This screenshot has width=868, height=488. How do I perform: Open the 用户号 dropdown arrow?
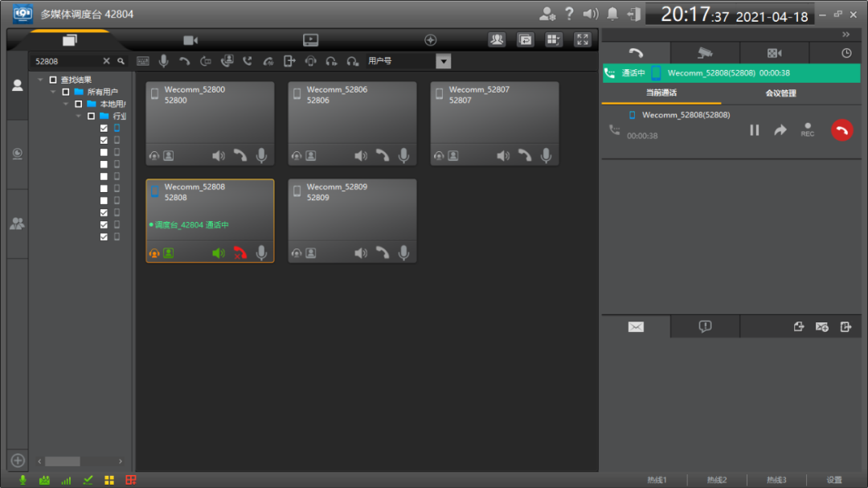coord(444,61)
